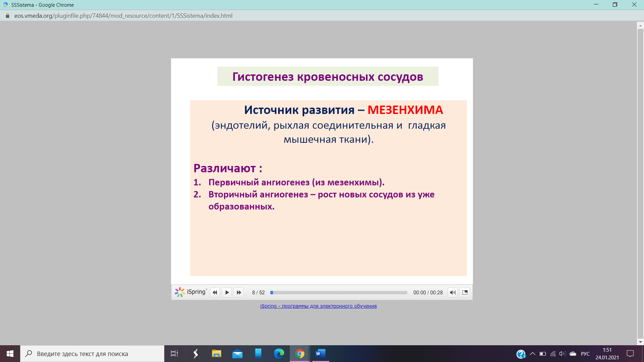644x362 pixels.
Task: Play the current slide presentation
Action: (227, 293)
